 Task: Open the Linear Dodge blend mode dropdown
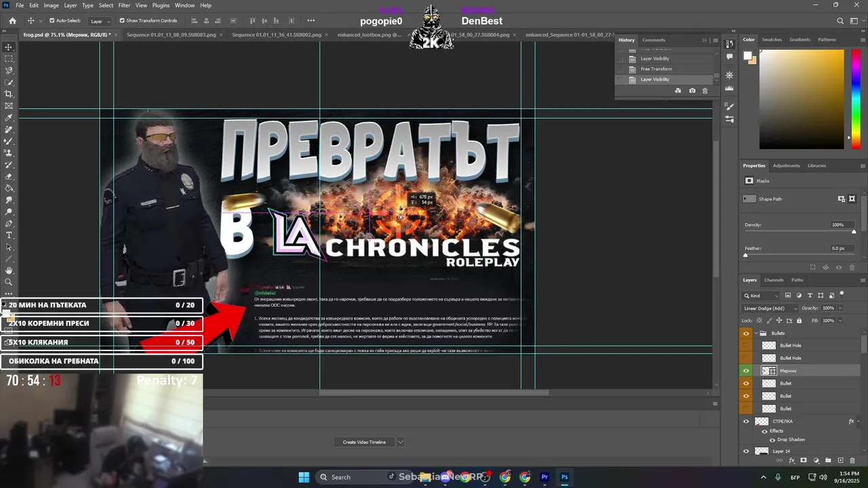point(770,308)
